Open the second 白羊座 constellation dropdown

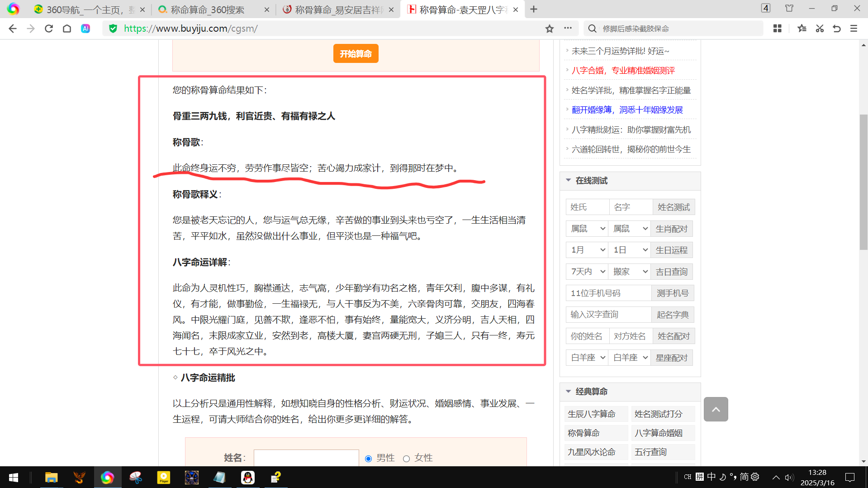[x=629, y=358]
